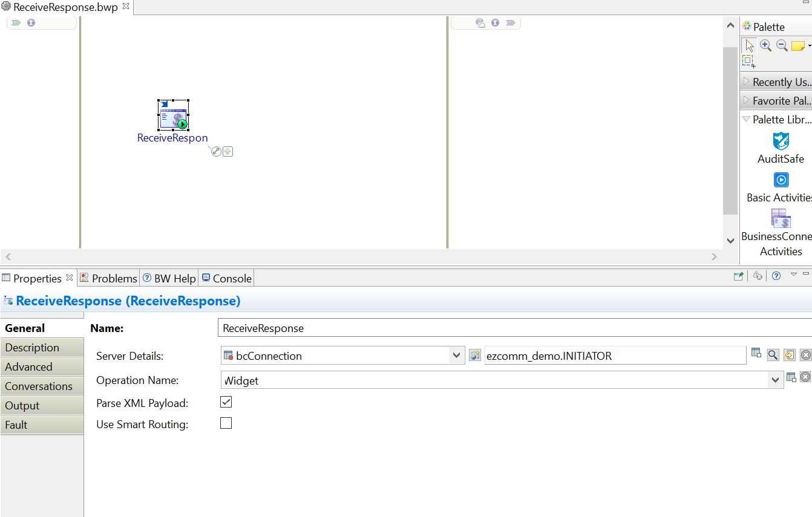The height and width of the screenshot is (517, 812).
Task: Switch to the Problems tab
Action: point(109,278)
